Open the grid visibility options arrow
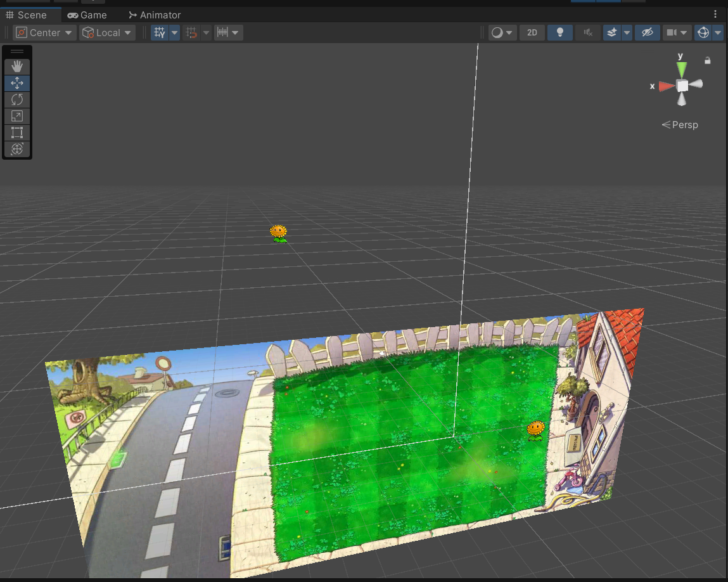 pyautogui.click(x=175, y=32)
